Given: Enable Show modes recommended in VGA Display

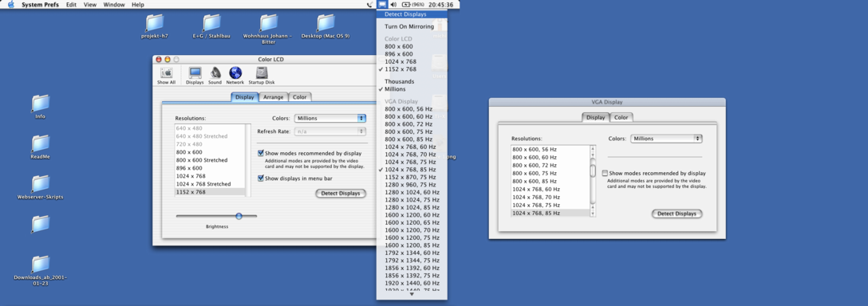Looking at the screenshot, I should [x=605, y=173].
